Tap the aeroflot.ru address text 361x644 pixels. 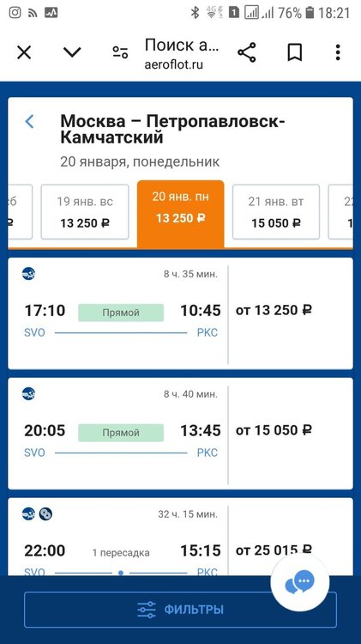point(173,65)
